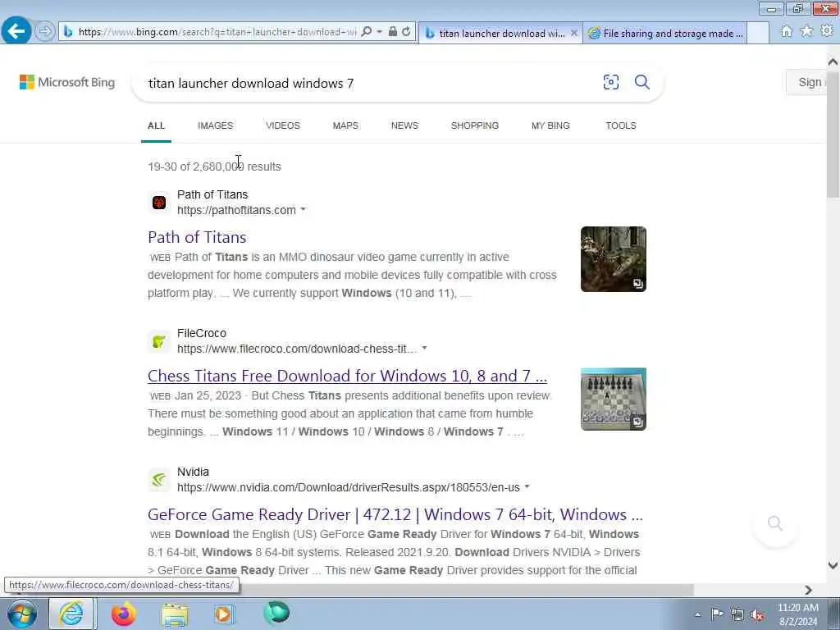Click the Path of Titans thumbnail image
Viewport: 840px width, 630px height.
[x=614, y=259]
